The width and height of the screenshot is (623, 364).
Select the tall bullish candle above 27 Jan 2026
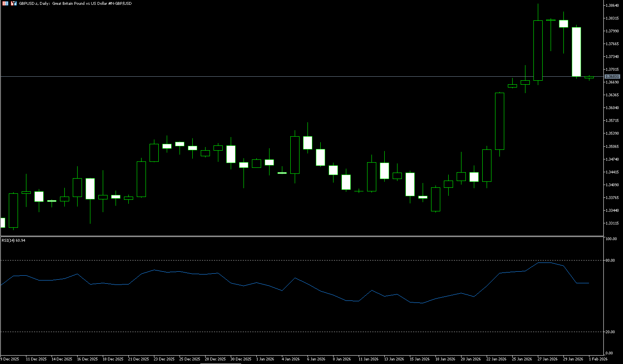point(538,50)
